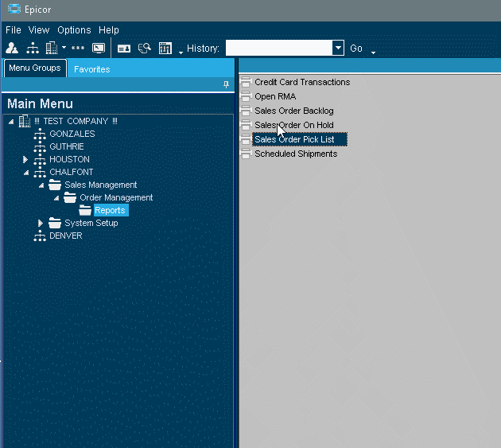
Task: Open the Options menu
Action: click(x=74, y=30)
